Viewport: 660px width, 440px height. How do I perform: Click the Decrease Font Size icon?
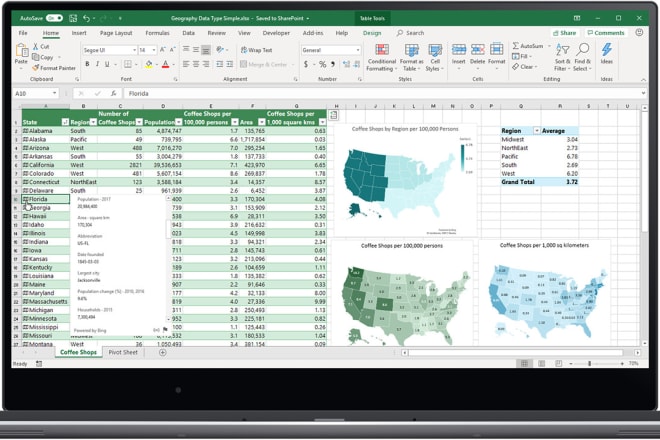(x=172, y=50)
